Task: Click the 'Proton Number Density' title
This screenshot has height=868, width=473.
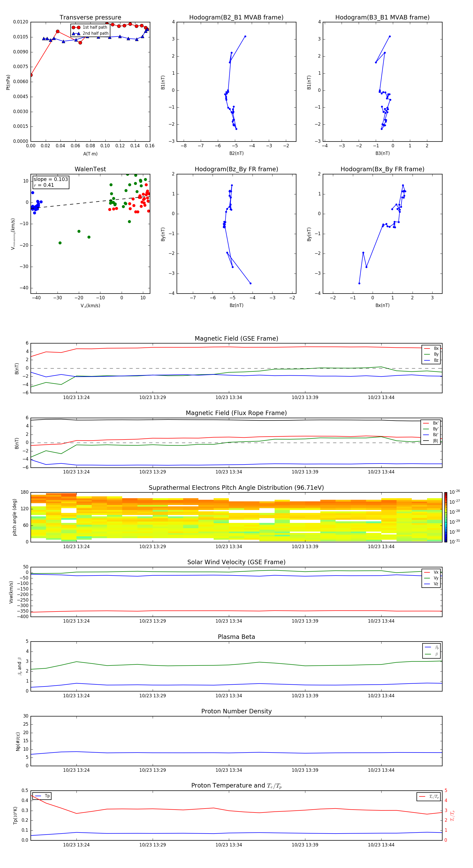Action: point(236,711)
